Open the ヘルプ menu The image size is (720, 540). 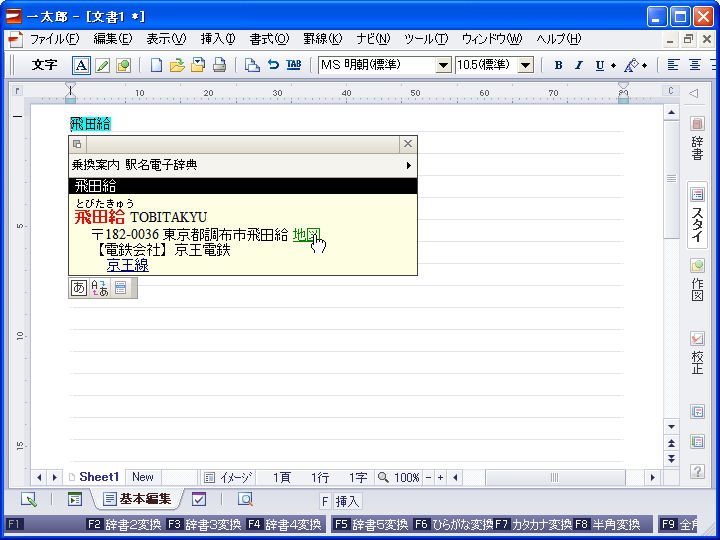click(559, 39)
